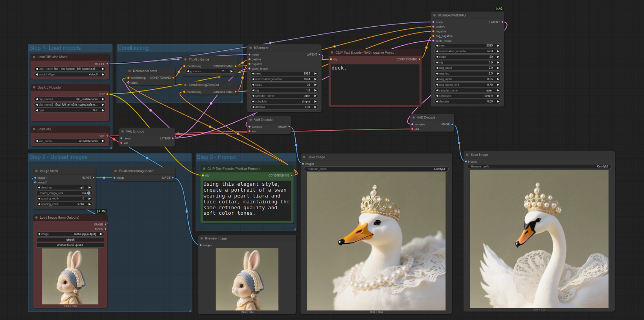Click the choose file to upload button

70,245
